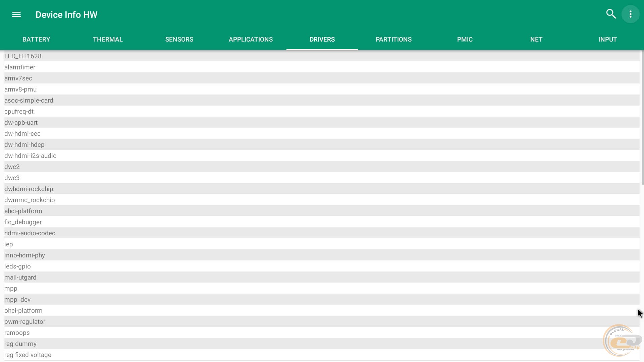Click the vertical scrollbar thumb
The height and width of the screenshot is (362, 644).
[x=642, y=117]
